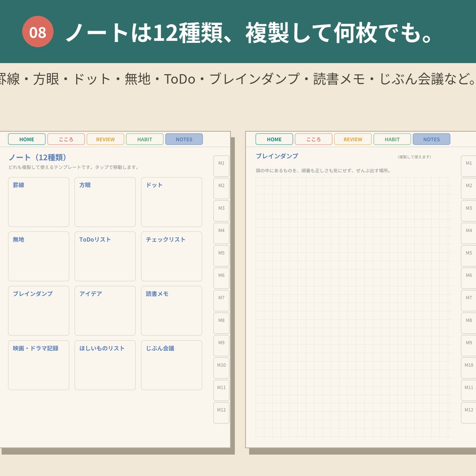Image resolution: width=476 pixels, height=476 pixels.
Task: Open the ToDoリスト template card
Action: coord(105,257)
